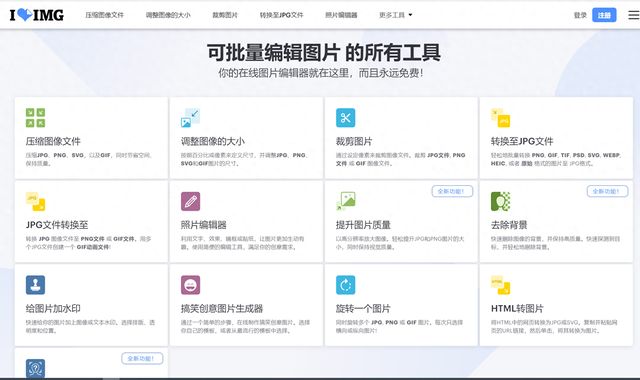Click the description text under 去除背景

pos(555,243)
